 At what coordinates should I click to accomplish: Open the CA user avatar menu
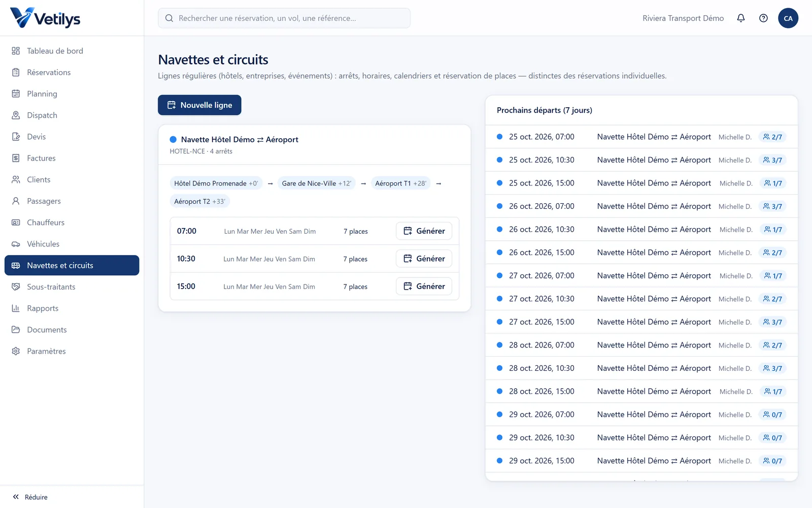[788, 18]
